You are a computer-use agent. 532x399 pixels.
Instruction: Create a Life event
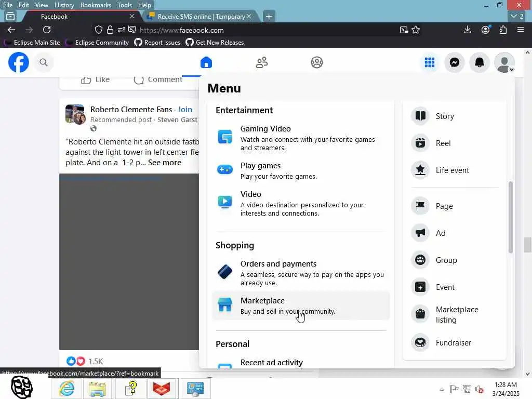tap(454, 170)
